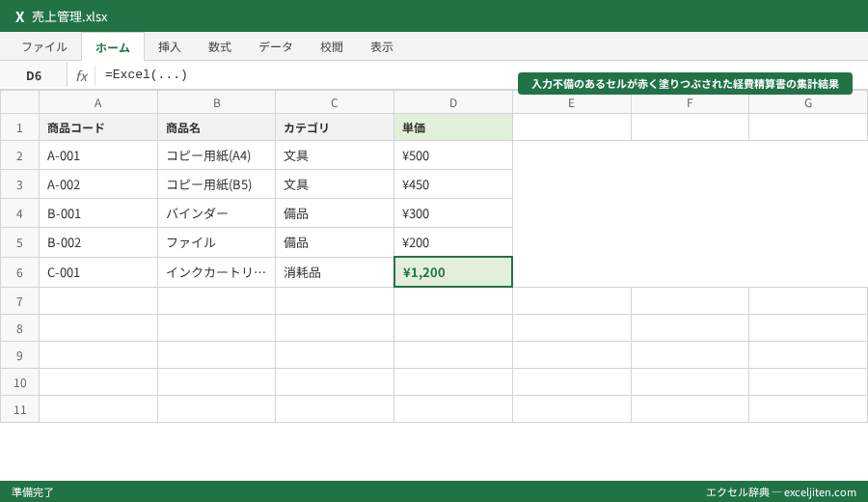Click the 商品コード header cell
The width and height of the screenshot is (868, 502).
point(98,127)
